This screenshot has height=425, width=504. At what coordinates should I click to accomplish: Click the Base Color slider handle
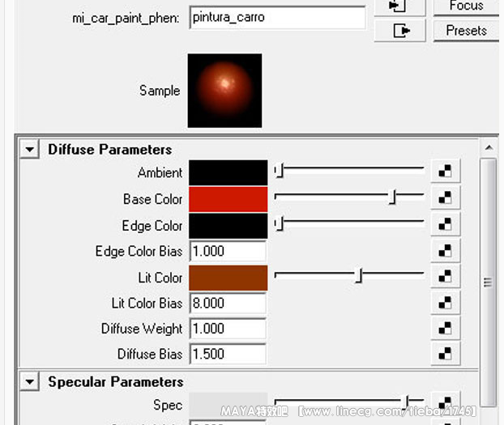coord(392,198)
